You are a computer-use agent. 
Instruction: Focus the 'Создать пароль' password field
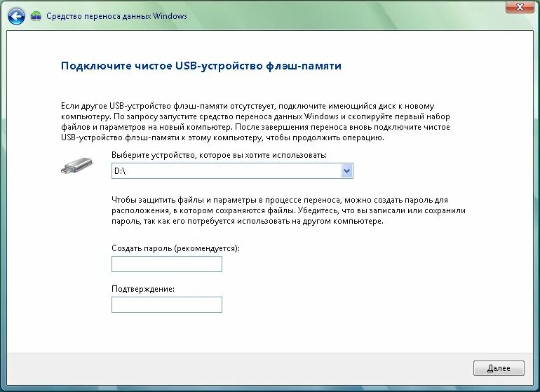coord(167,264)
